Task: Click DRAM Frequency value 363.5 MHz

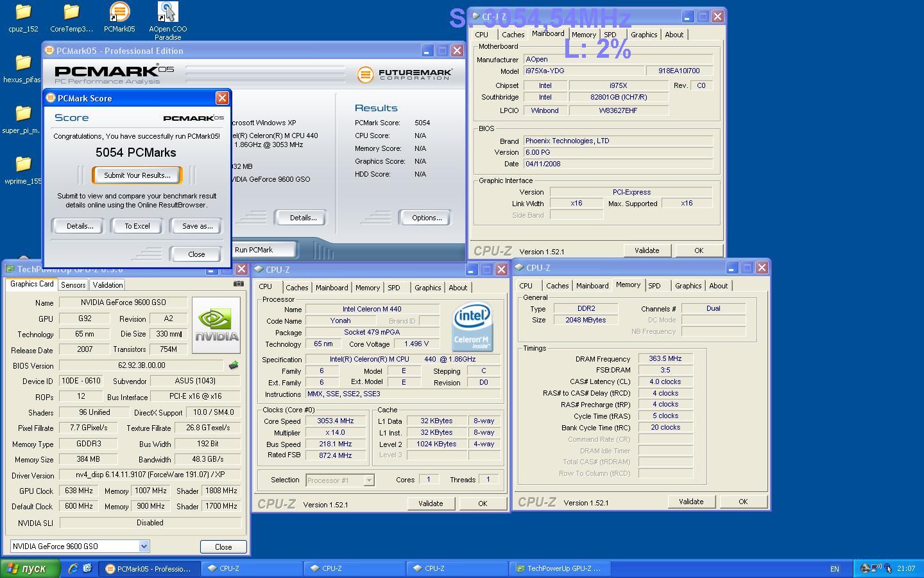Action: pyautogui.click(x=665, y=359)
